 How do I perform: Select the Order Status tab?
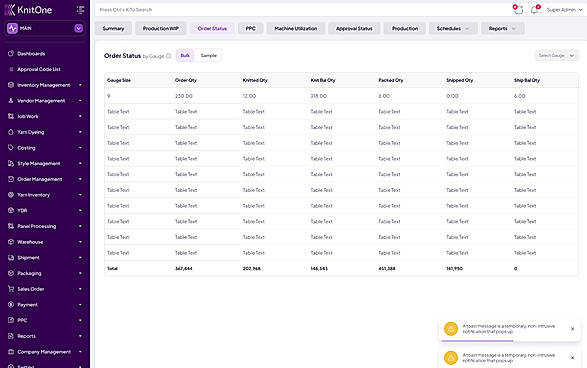[x=212, y=28]
